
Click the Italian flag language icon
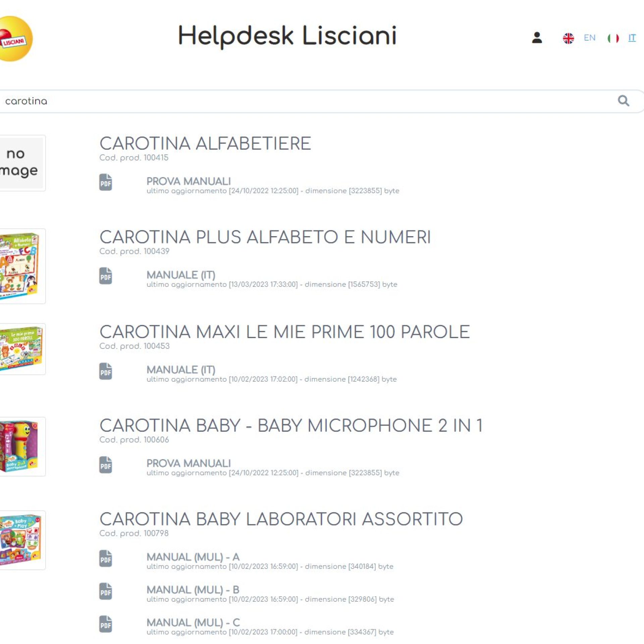613,38
